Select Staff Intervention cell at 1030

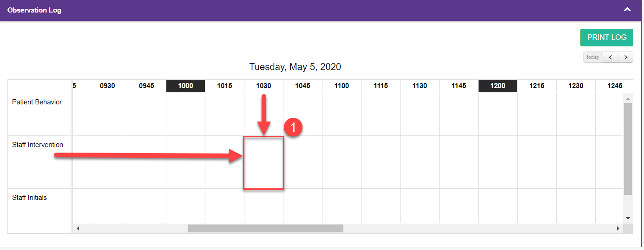(x=263, y=162)
